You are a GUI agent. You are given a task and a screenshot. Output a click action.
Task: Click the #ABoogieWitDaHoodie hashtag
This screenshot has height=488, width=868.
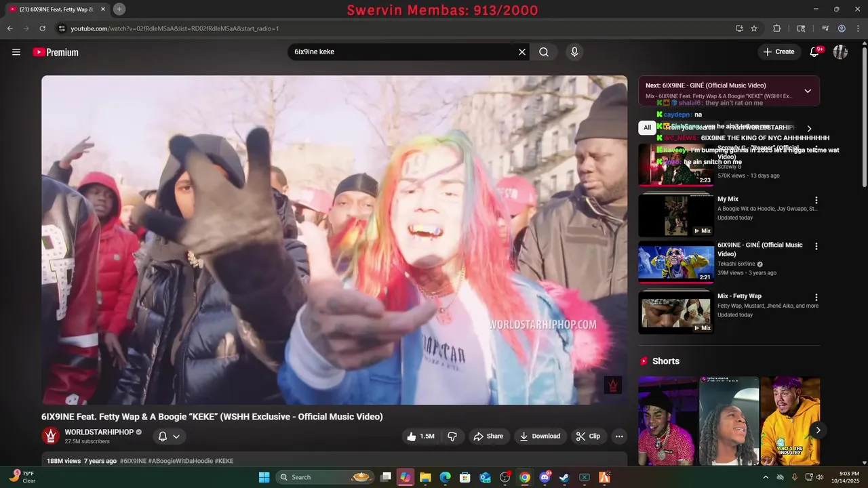[180, 461]
